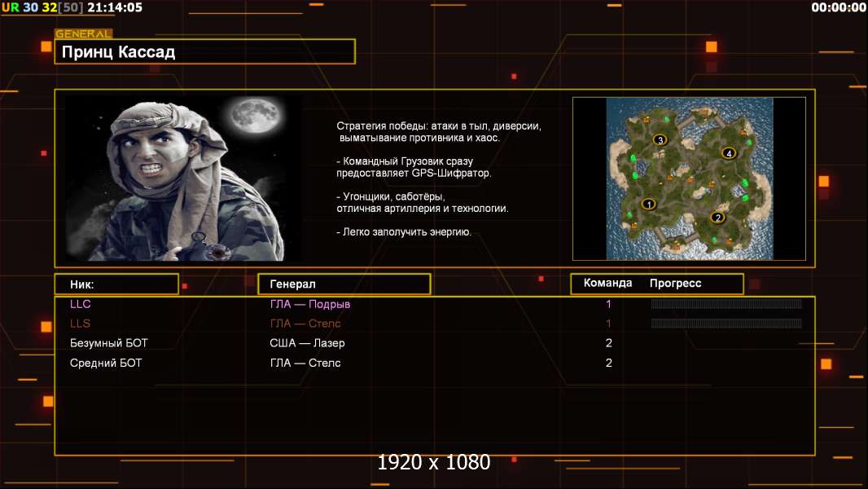Click the Прогресс column header
The height and width of the screenshot is (489, 868).
pyautogui.click(x=675, y=284)
